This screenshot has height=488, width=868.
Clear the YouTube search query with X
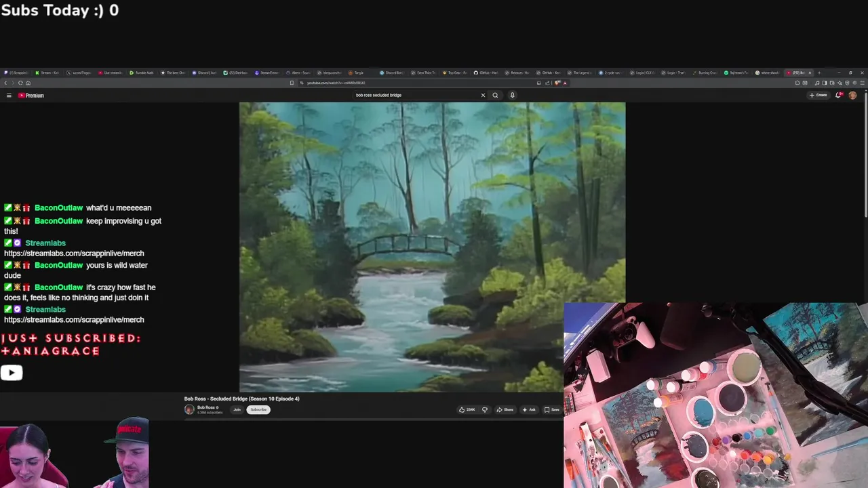click(x=483, y=96)
